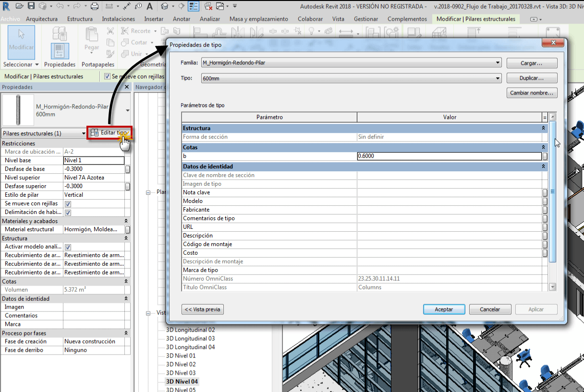Collapse the Cotas group in type parameters
Screen dimensions: 584x392
pos(544,147)
